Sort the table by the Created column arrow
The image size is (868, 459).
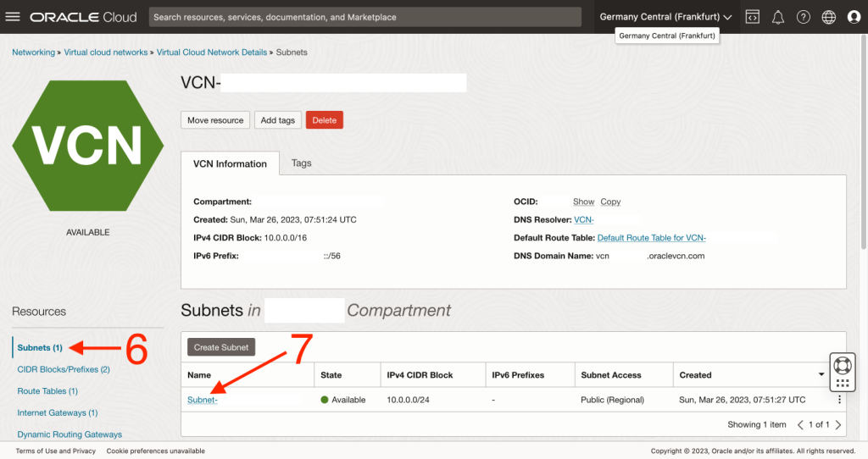tap(821, 375)
